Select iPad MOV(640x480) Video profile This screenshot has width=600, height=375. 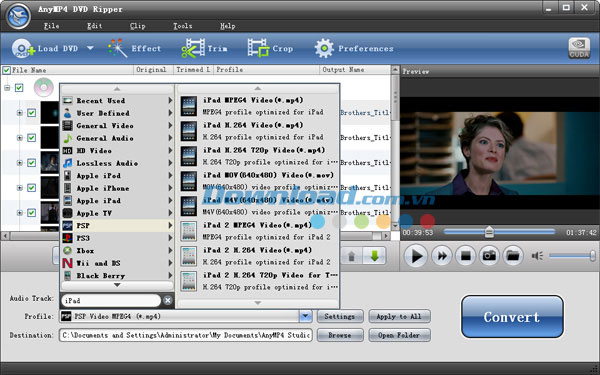click(x=258, y=181)
